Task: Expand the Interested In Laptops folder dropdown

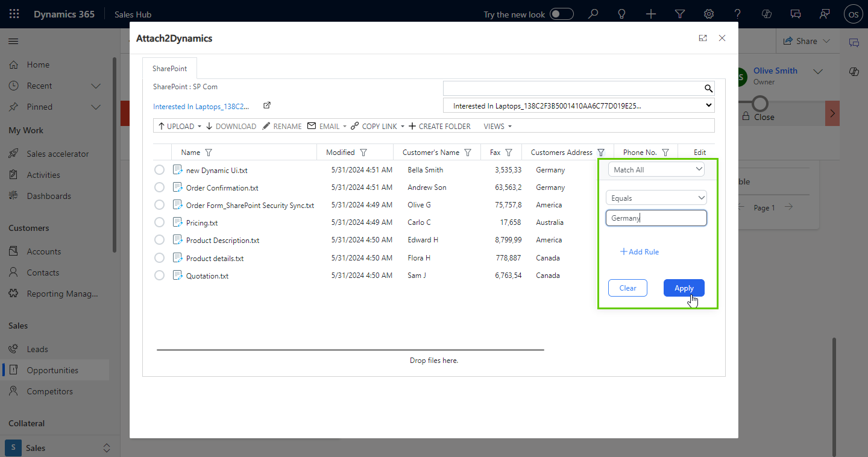Action: (708, 106)
